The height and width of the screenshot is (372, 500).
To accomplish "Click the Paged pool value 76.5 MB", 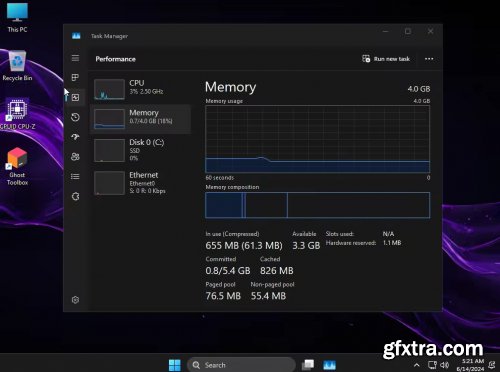I will point(223,296).
